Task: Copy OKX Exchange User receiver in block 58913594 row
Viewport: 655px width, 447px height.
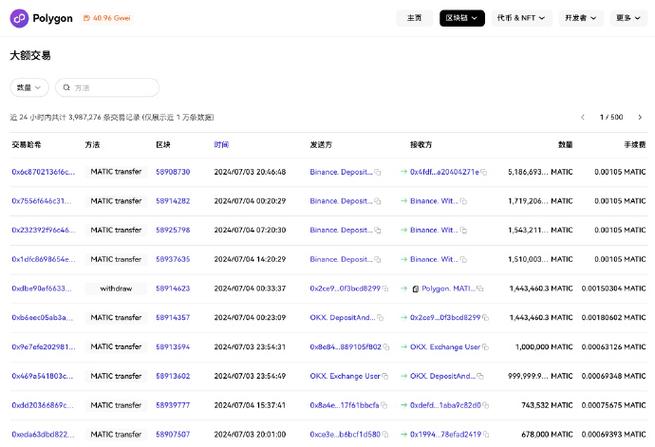Action: pyautogui.click(x=485, y=347)
